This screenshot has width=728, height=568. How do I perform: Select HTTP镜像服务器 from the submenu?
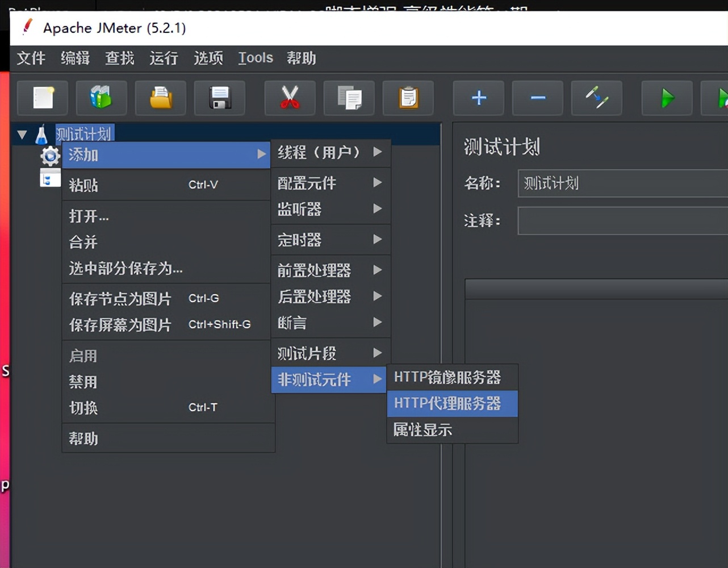click(x=452, y=377)
